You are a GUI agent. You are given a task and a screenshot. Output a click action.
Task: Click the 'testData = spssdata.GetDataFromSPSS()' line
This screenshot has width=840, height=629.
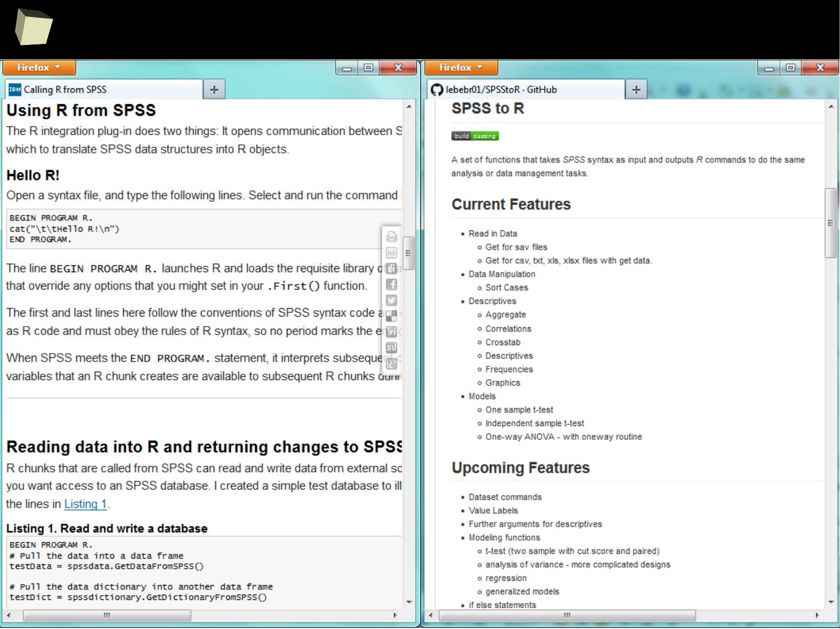pyautogui.click(x=106, y=566)
